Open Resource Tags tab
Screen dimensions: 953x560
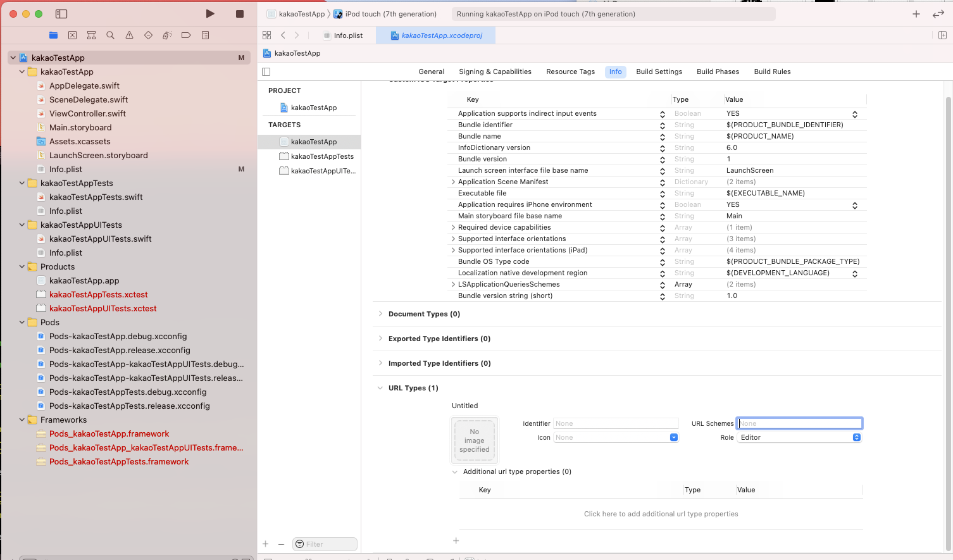(571, 72)
